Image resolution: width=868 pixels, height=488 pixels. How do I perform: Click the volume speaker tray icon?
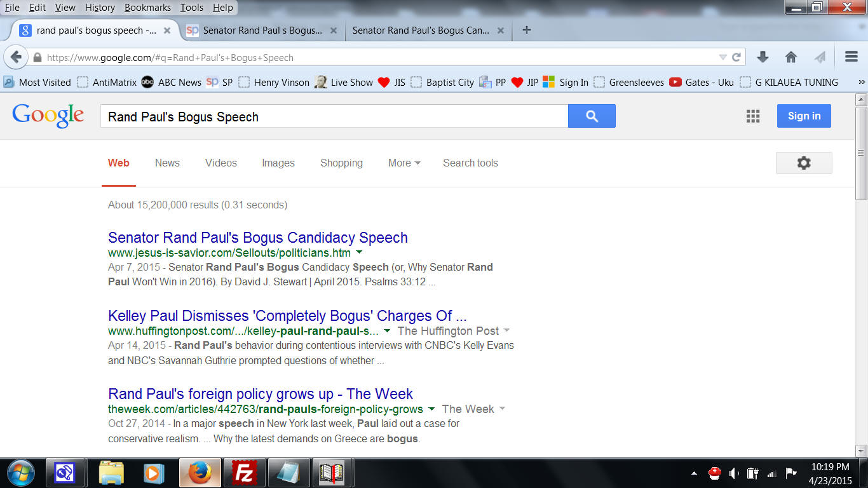[735, 473]
